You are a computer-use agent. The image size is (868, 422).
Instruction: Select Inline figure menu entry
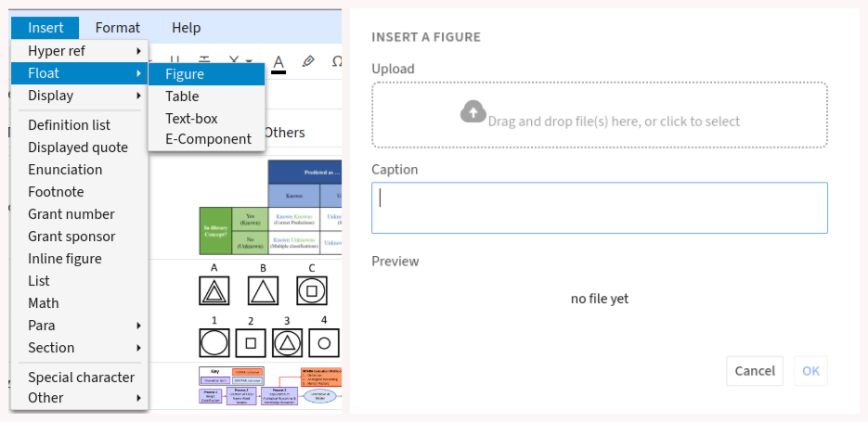coord(65,259)
